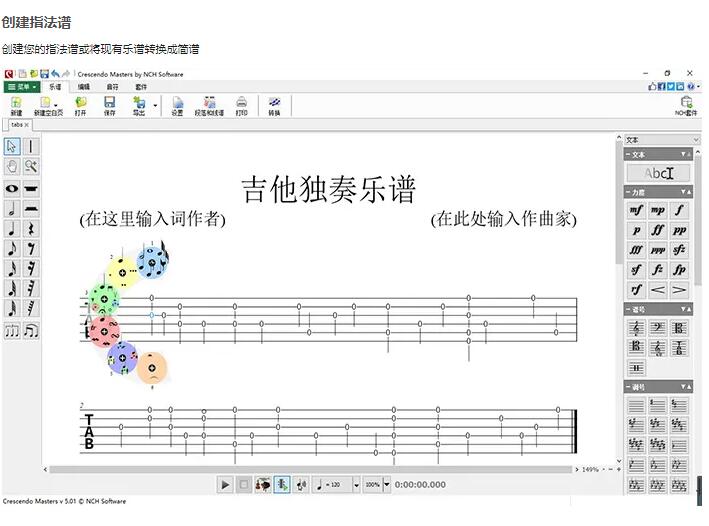Choose the whole note tool
The image size is (709, 526).
[x=12, y=189]
